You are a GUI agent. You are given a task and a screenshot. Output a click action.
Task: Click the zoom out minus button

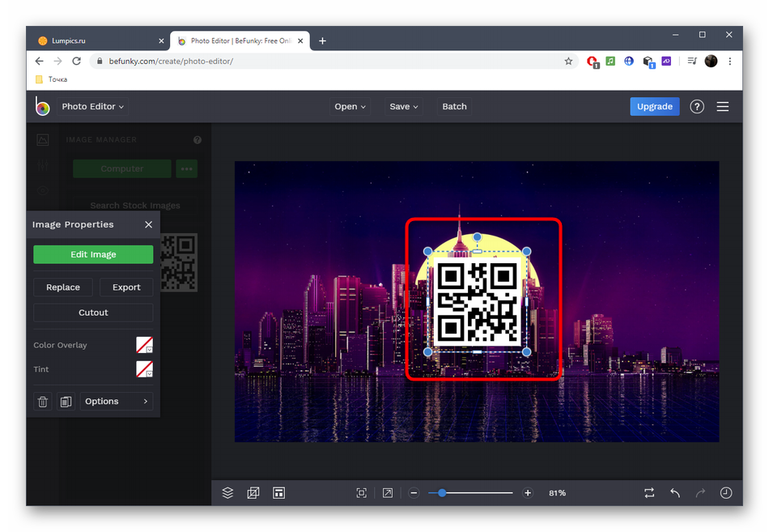click(414, 492)
